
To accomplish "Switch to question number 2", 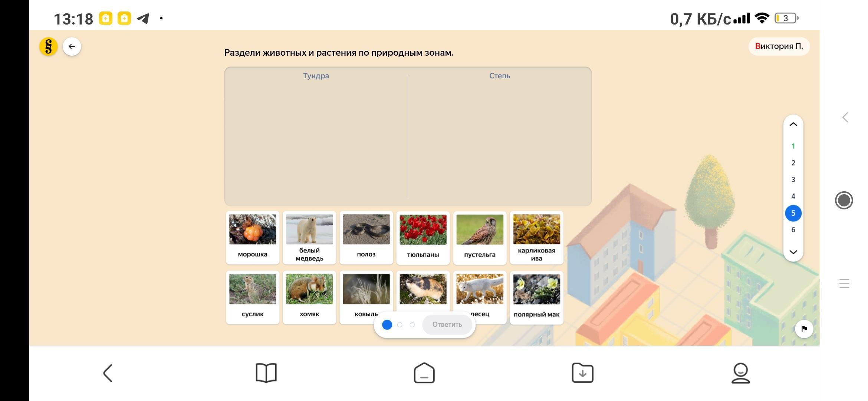I will [793, 163].
